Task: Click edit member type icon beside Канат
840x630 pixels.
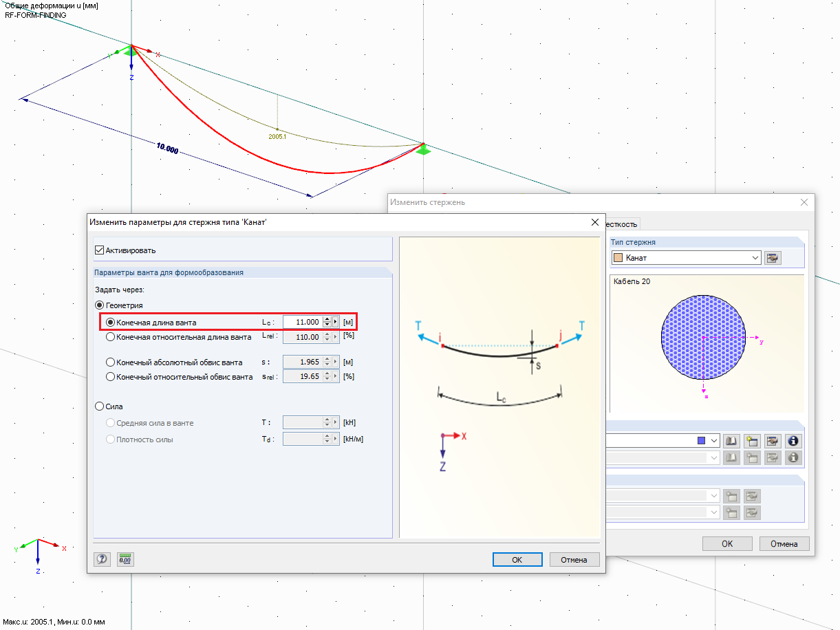Action: (773, 258)
